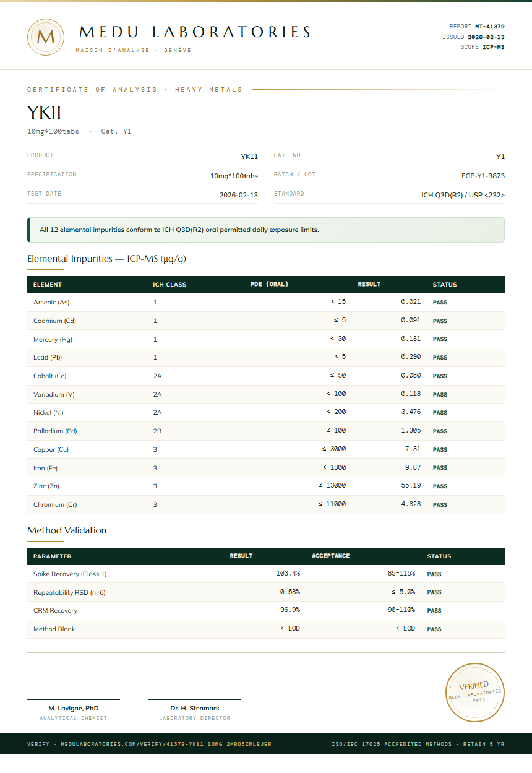Click the Cobalt (Co) row label
Screen dimensions: 532x773
tap(50, 376)
